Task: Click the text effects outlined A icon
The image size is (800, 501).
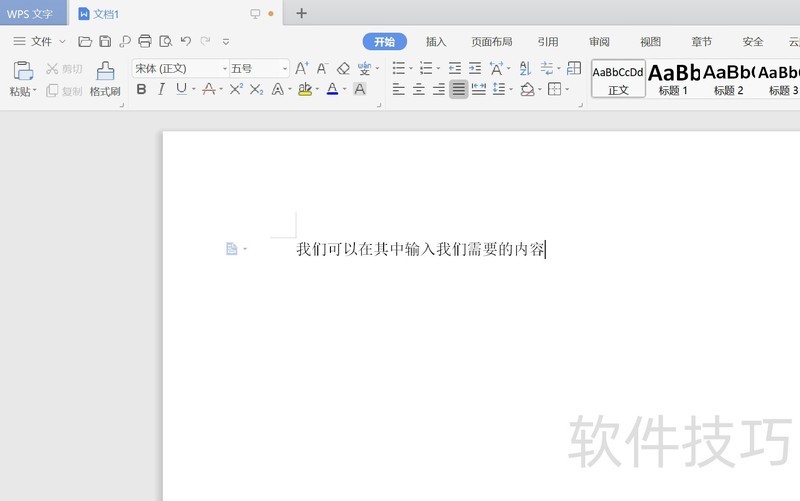Action: (x=278, y=89)
